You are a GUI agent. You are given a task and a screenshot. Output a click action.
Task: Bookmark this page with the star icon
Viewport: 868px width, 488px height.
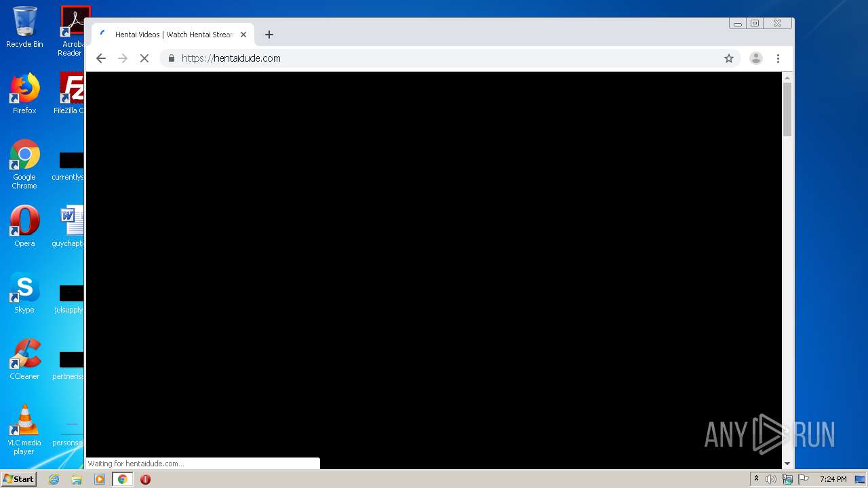729,58
